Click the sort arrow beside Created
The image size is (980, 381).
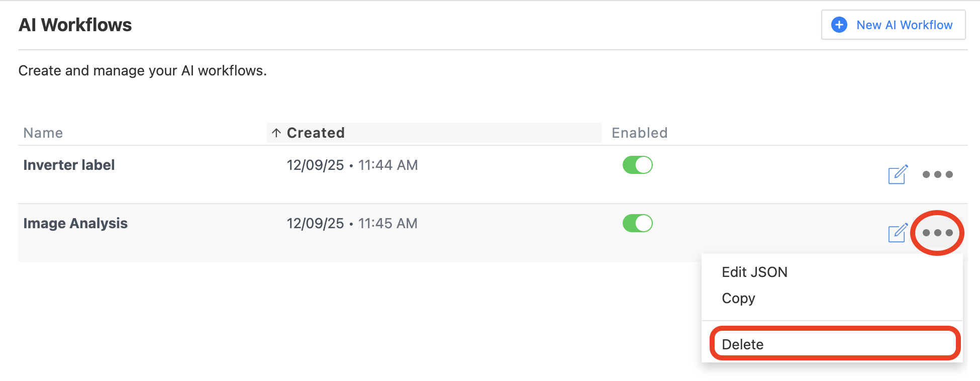pos(276,133)
